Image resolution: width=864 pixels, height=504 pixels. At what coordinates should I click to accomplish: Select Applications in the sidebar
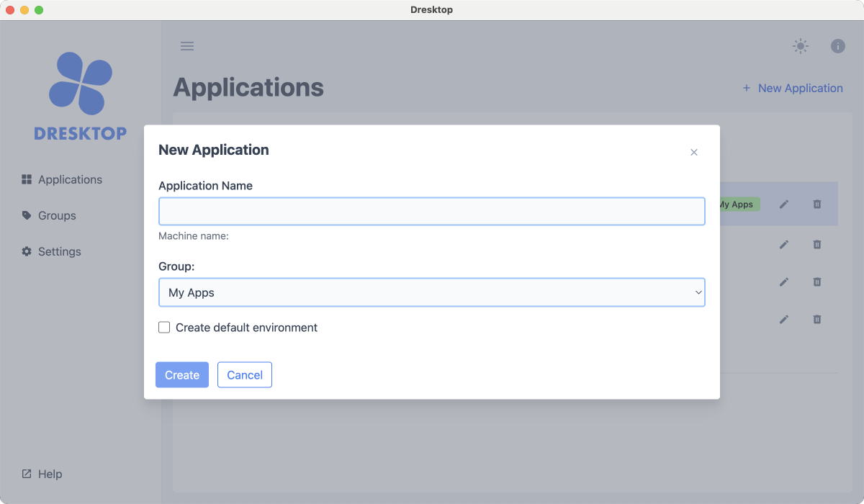click(x=70, y=179)
